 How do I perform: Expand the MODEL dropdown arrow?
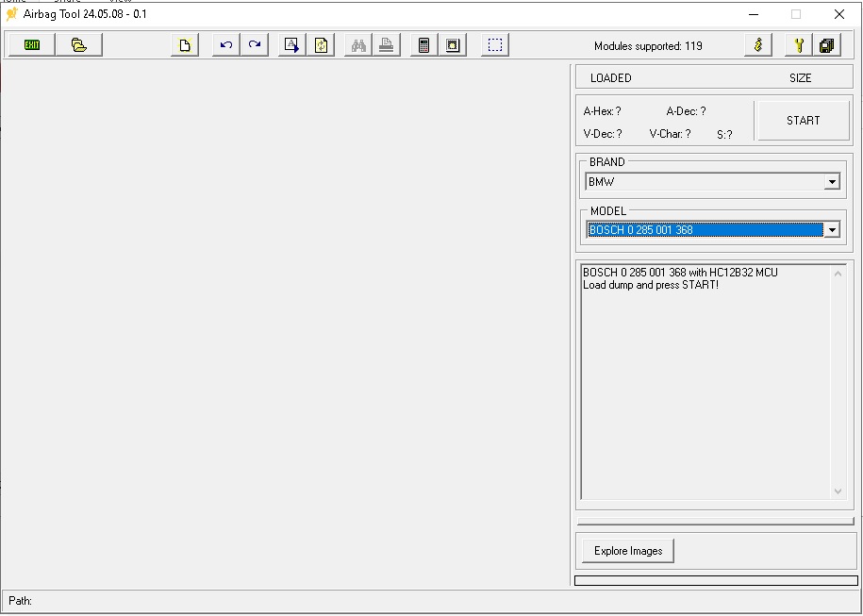click(x=832, y=230)
